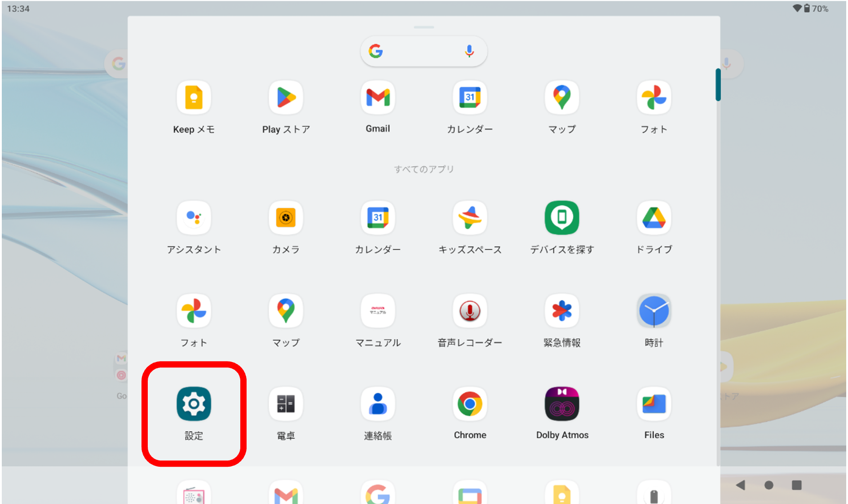
Task: Open the 時計 (Clock) app
Action: pos(654,310)
